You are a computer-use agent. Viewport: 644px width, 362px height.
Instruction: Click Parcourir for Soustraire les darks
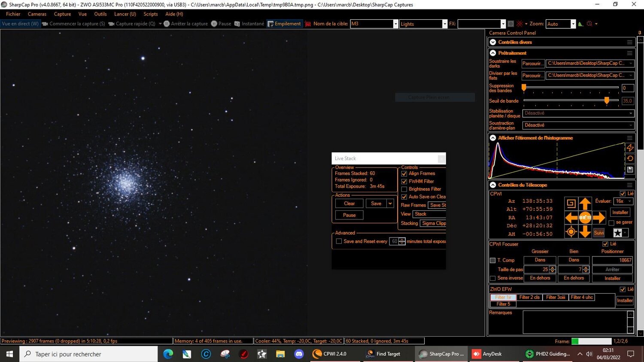533,64
